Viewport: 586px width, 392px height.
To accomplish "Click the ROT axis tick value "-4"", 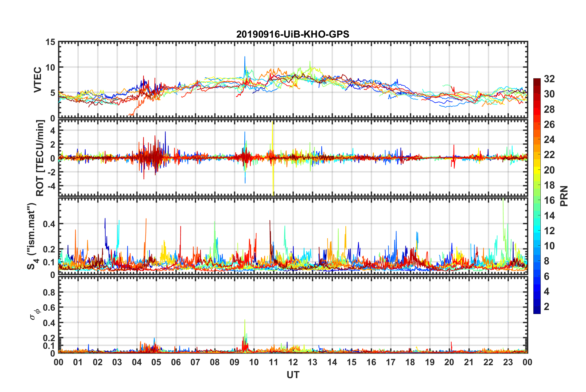I will tap(51, 186).
